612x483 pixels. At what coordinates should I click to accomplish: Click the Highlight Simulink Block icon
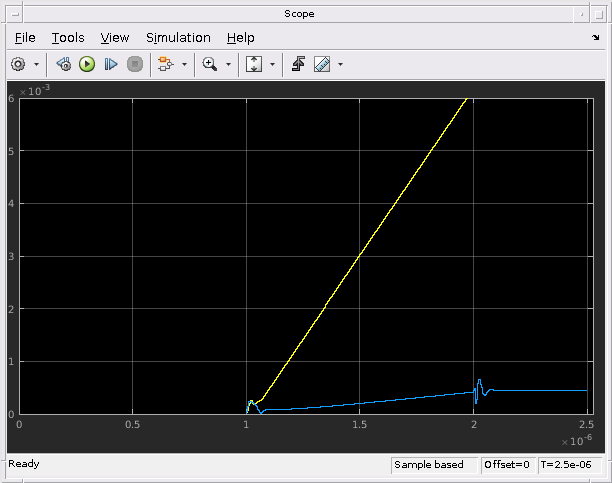(x=165, y=64)
